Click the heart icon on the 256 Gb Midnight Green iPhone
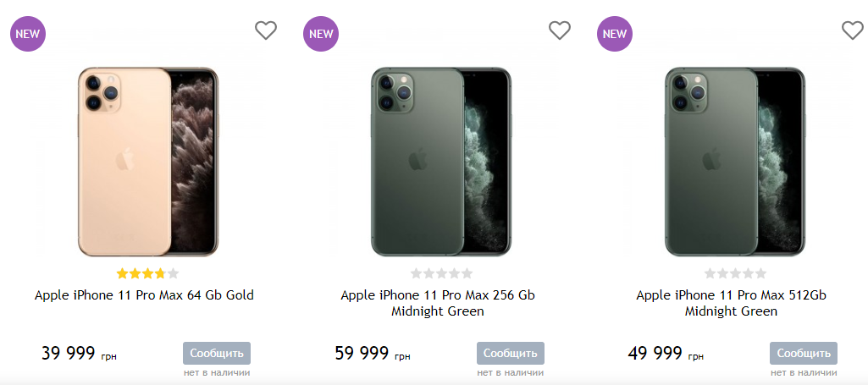 click(560, 30)
